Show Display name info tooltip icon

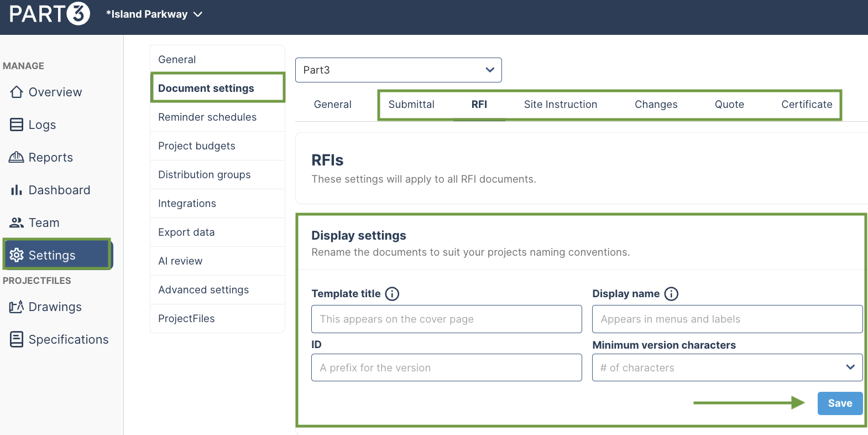pyautogui.click(x=671, y=294)
